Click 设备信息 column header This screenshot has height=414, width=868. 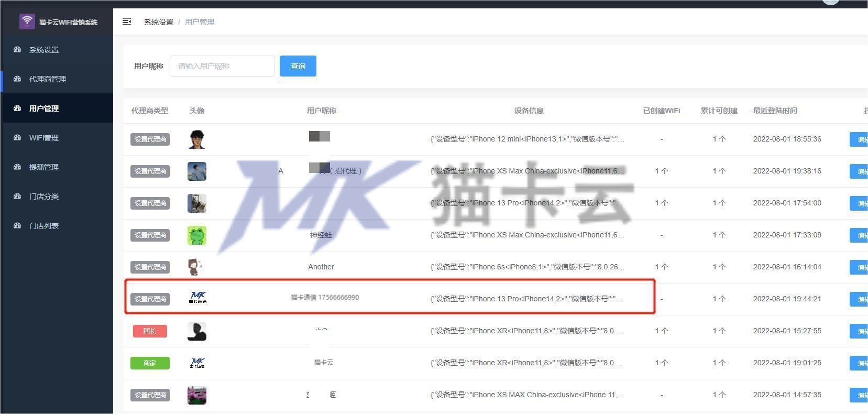click(529, 111)
